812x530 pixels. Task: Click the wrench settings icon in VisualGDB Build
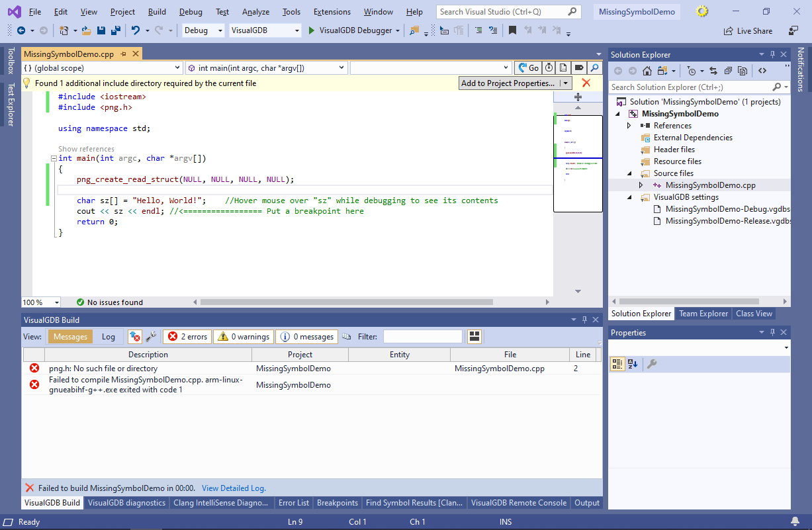[x=151, y=336]
